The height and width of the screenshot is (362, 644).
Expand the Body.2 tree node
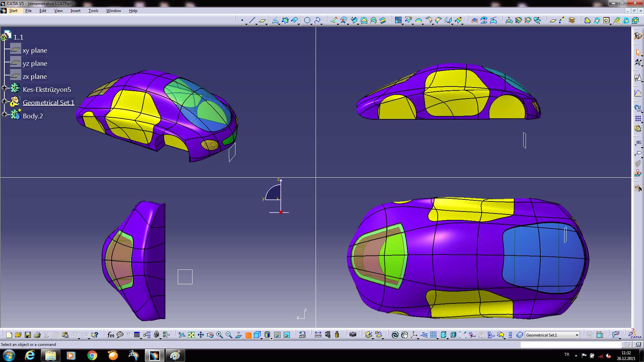4,114
